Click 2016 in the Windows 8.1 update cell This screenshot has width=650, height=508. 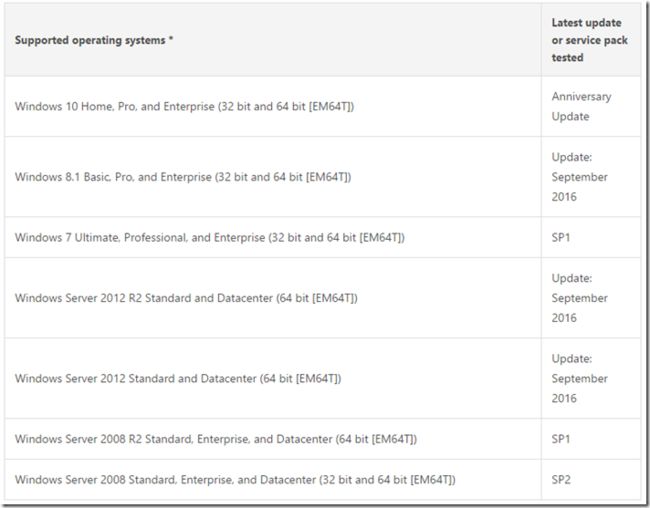click(x=564, y=197)
